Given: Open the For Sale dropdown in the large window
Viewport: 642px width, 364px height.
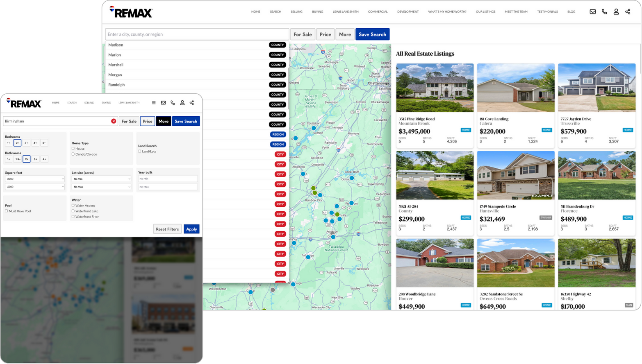Looking at the screenshot, I should (303, 34).
